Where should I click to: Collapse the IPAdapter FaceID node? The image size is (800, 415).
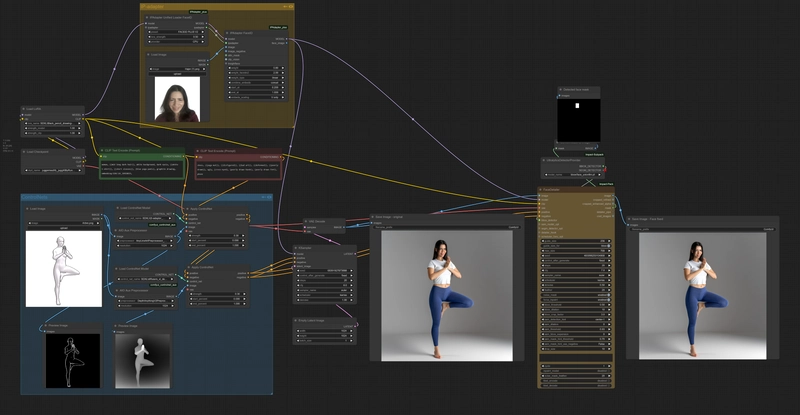coord(227,33)
